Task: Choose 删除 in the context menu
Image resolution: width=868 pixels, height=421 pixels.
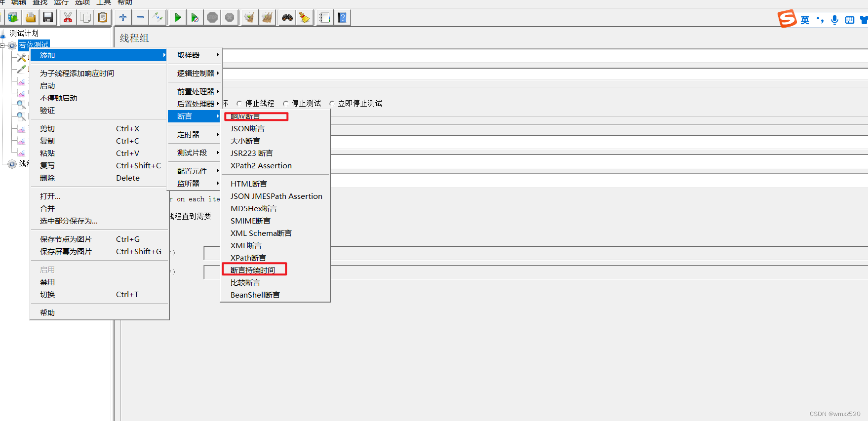Action: tap(99, 178)
